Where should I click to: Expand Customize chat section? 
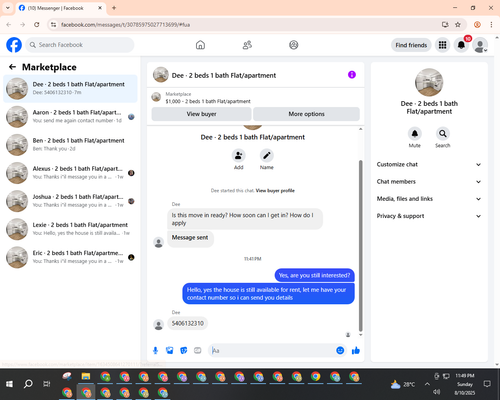click(x=429, y=164)
